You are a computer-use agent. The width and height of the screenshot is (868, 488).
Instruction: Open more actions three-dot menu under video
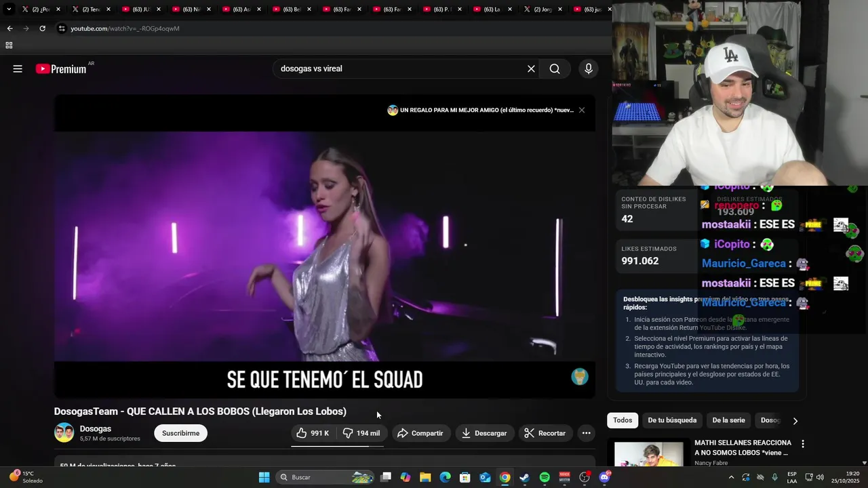[586, 433]
